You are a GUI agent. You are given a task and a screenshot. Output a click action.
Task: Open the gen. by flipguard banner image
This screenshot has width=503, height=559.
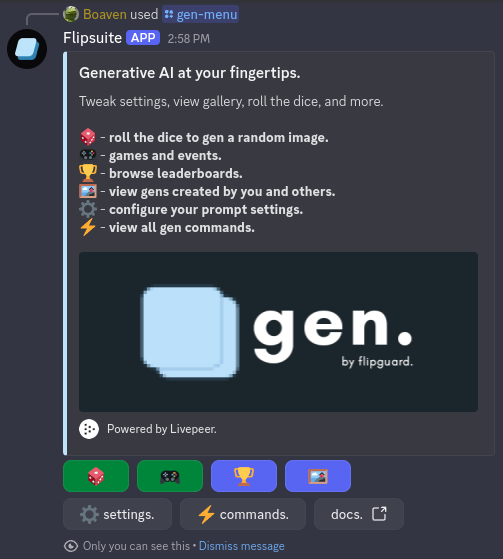pyautogui.click(x=278, y=332)
